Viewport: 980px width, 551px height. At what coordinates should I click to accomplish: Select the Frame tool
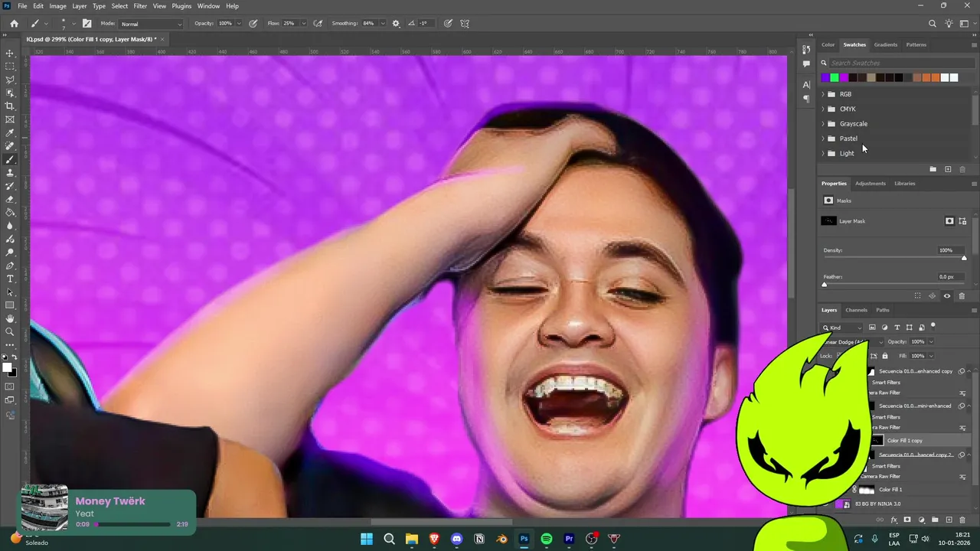10,119
